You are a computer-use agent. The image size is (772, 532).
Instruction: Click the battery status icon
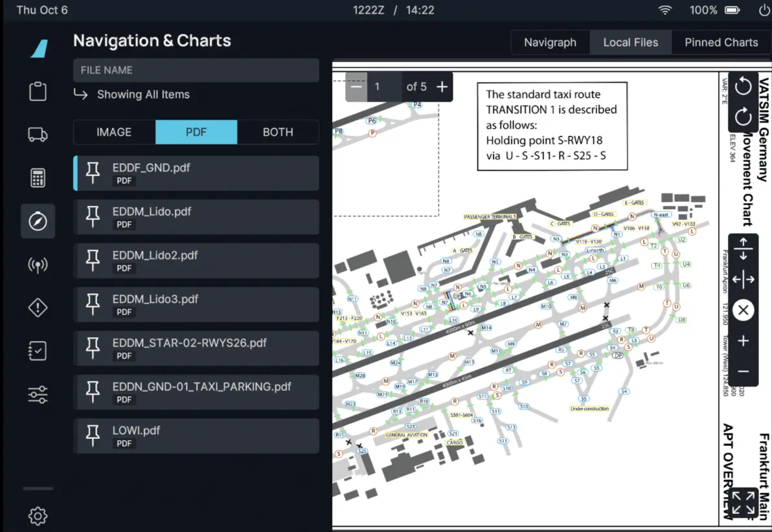(x=732, y=10)
